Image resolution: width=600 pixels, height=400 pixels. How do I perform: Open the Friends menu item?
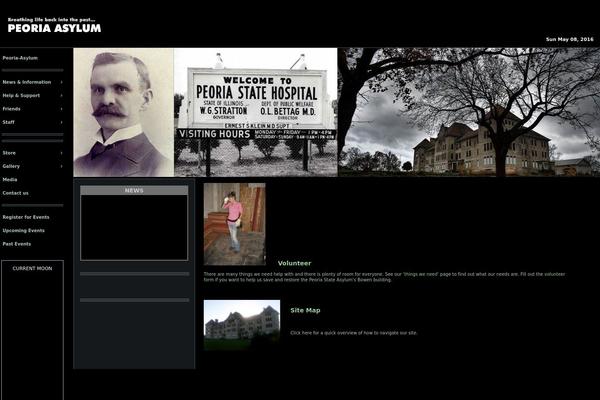tap(11, 109)
